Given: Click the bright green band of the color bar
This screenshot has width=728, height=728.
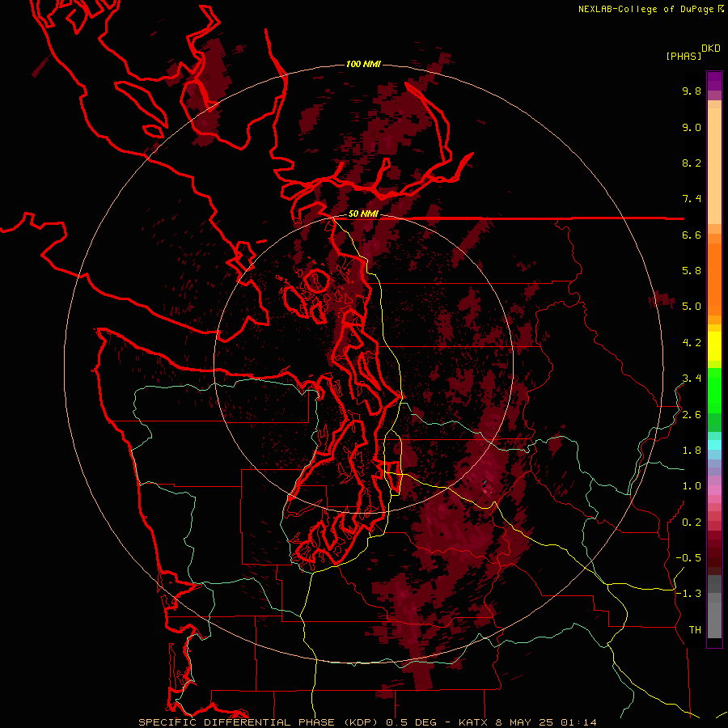Looking at the screenshot, I should coord(714,390).
